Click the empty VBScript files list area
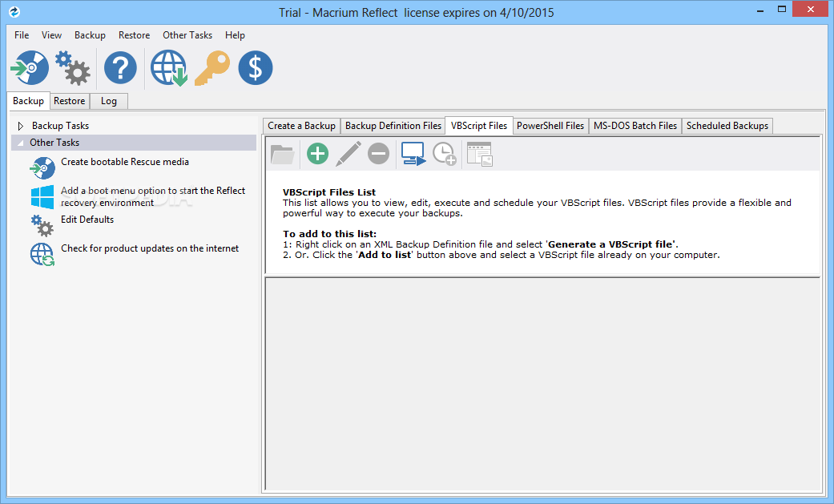This screenshot has height=504, width=834. click(543, 384)
